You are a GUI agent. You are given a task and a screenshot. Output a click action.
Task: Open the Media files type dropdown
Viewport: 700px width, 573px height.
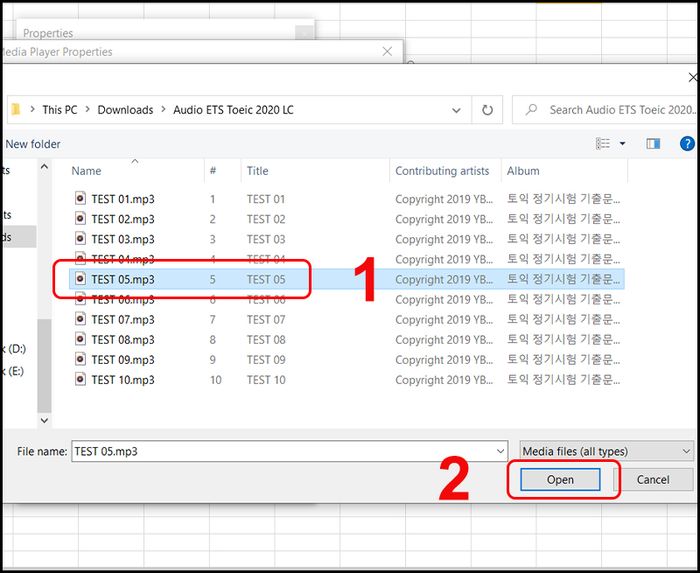tap(606, 451)
